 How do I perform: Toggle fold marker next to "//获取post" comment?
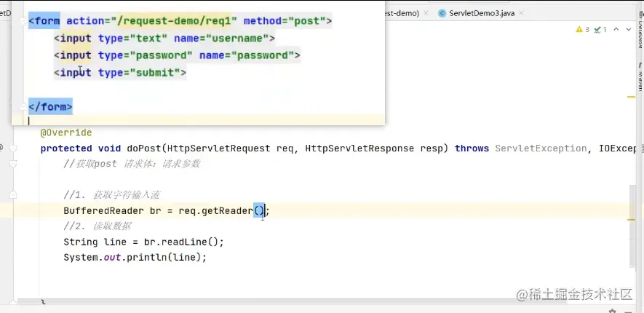coord(13,164)
